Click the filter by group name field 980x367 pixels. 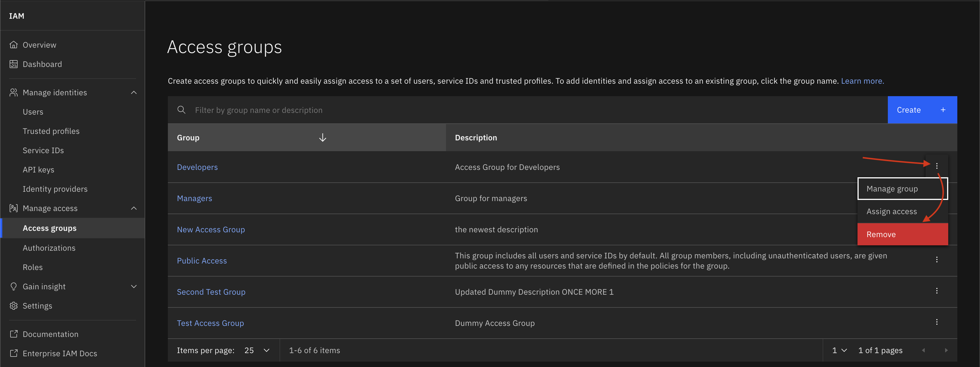pyautogui.click(x=528, y=110)
